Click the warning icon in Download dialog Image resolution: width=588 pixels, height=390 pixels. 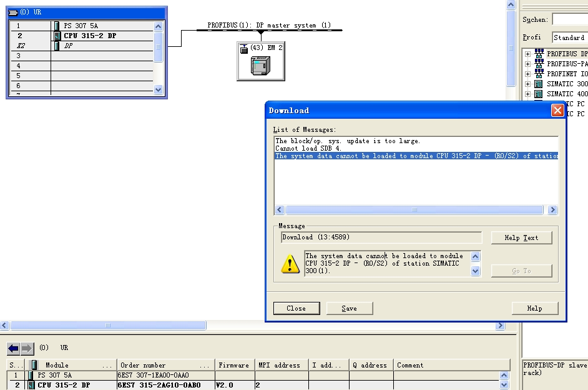point(290,264)
